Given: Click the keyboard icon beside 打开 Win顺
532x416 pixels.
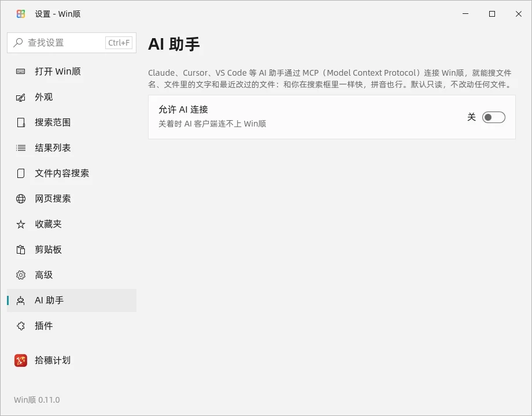Looking at the screenshot, I should coord(21,72).
